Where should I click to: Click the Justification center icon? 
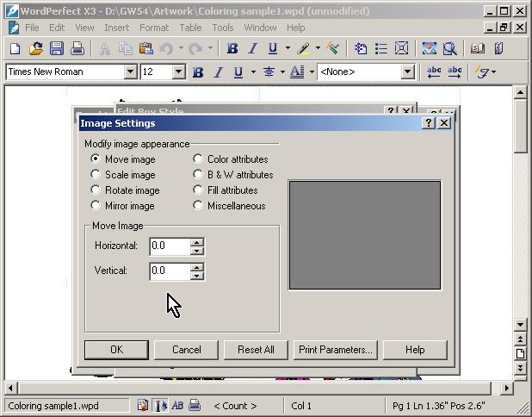269,72
